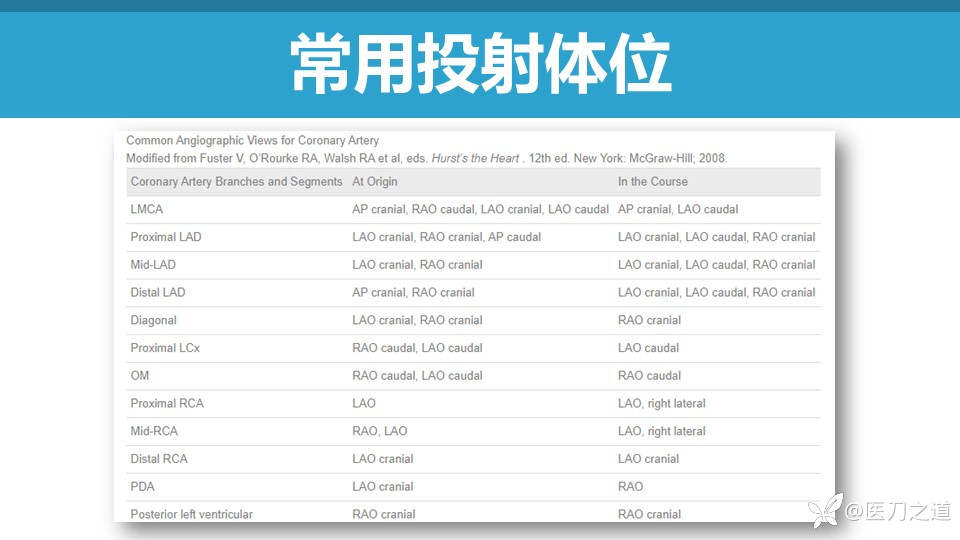
Task: Click the Proximal LAD row label
Action: 165,237
